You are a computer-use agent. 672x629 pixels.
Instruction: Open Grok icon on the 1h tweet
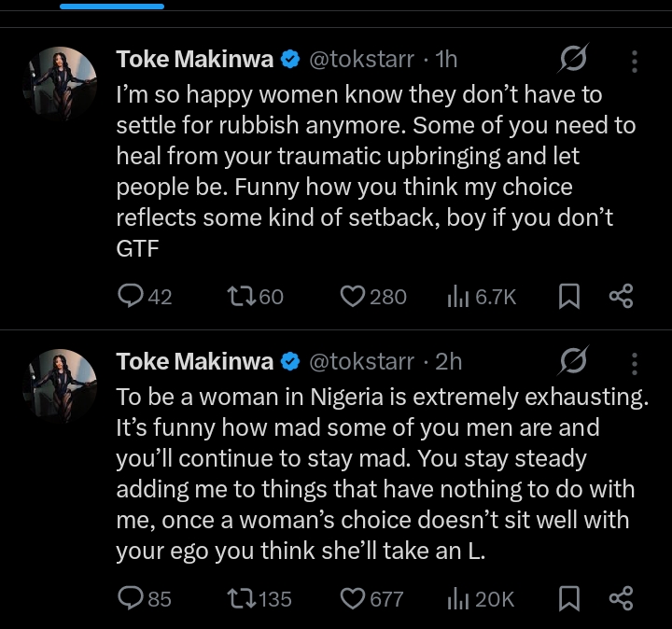tap(571, 60)
